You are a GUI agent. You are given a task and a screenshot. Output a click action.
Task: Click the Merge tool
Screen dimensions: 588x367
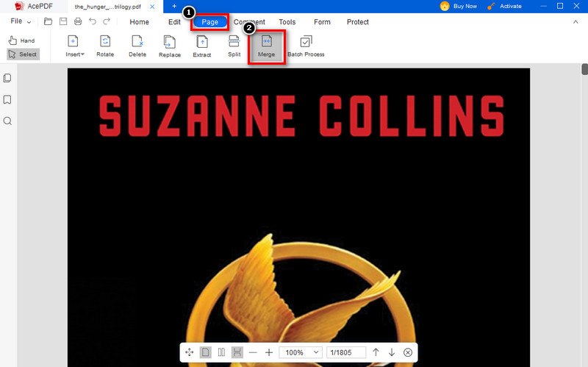pos(267,46)
